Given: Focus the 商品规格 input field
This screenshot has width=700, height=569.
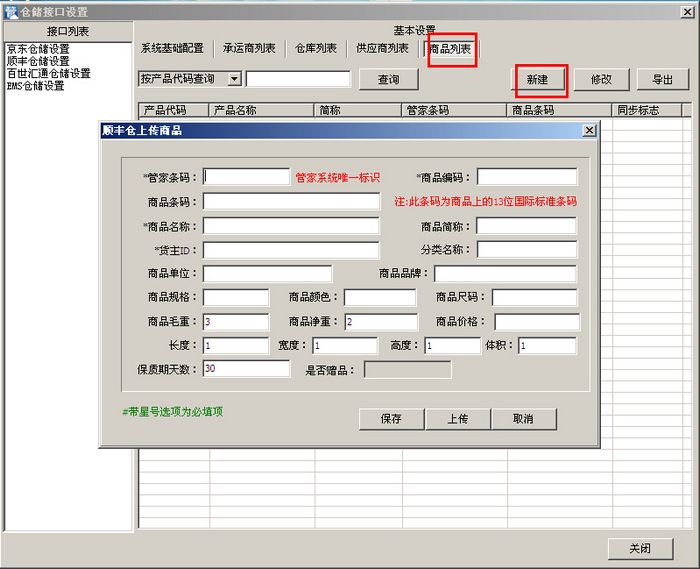Looking at the screenshot, I should pyautogui.click(x=236, y=297).
